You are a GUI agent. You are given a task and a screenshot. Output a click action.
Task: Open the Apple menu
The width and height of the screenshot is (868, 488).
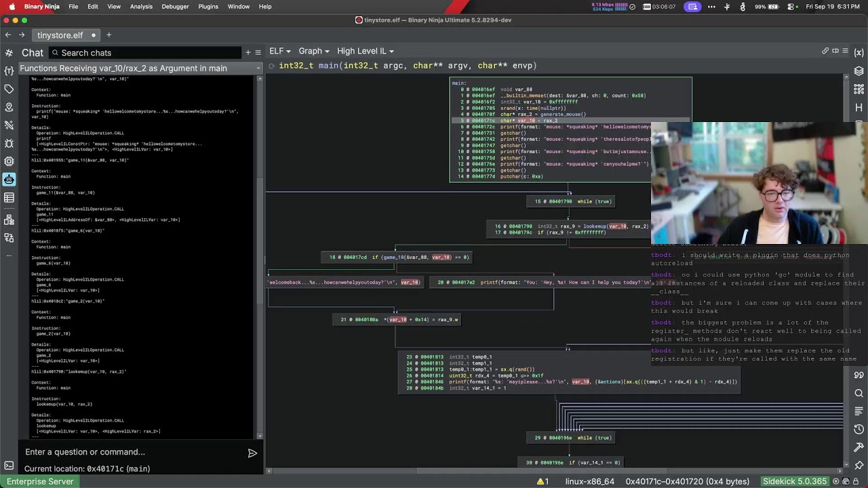[12, 7]
